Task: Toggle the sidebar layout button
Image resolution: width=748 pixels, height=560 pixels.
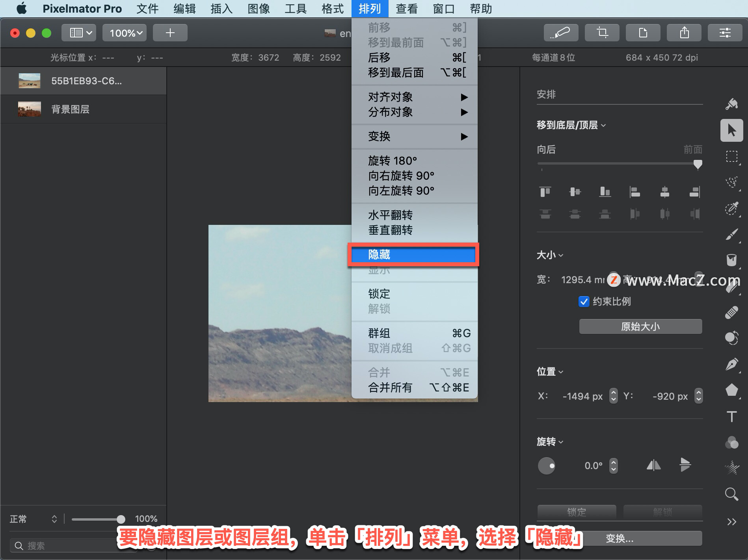Action: pos(81,33)
